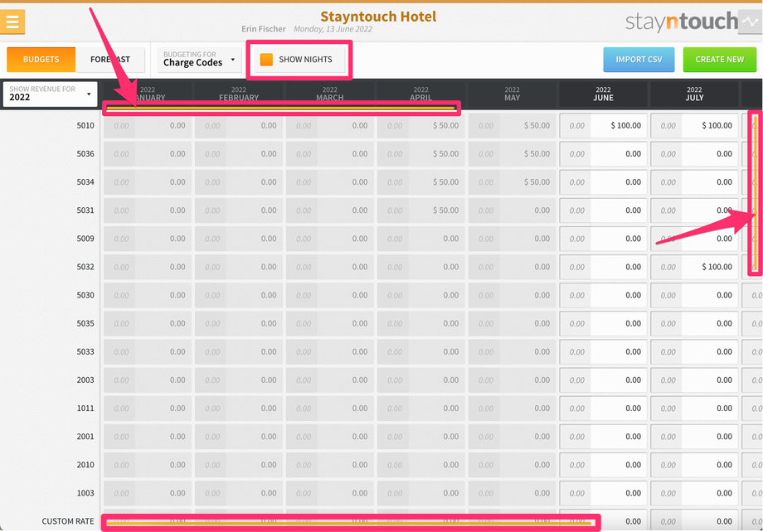Edit July revenue field for 1003
Image resolution: width=763 pixels, height=532 pixels.
click(x=710, y=492)
